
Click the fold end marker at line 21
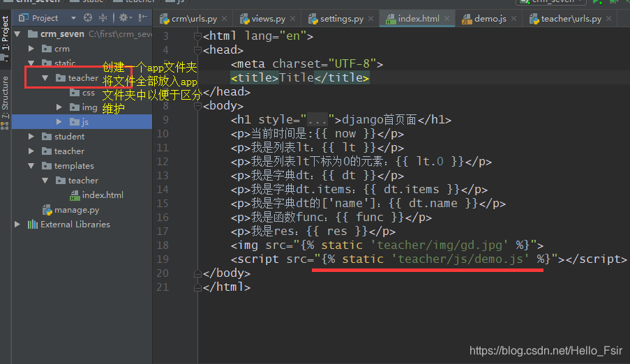197,287
